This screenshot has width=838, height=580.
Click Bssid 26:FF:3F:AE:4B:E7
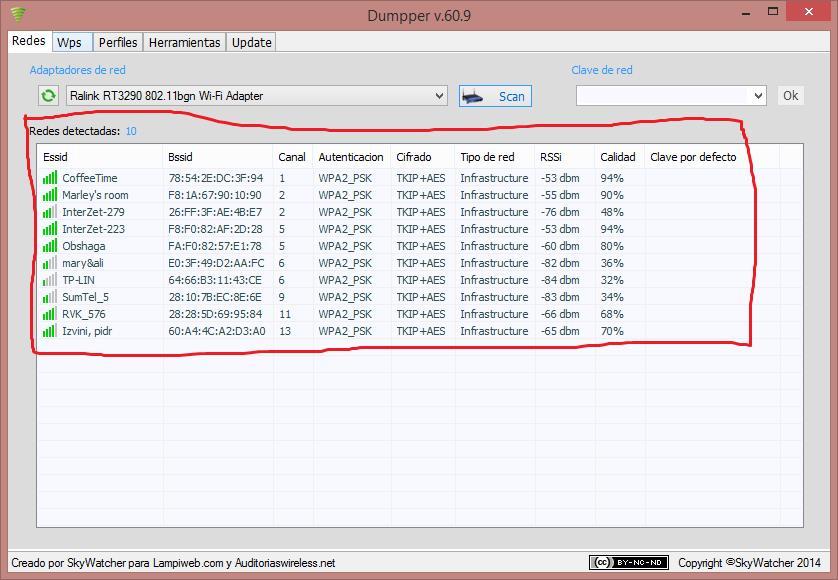[x=215, y=212]
